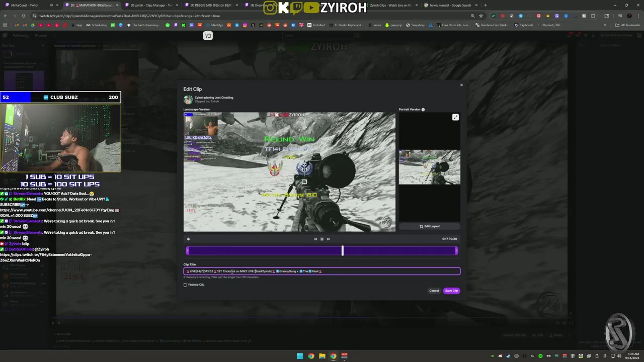This screenshot has height=362, width=644.
Task: Open the Architect bookmark
Action: coord(316,25)
